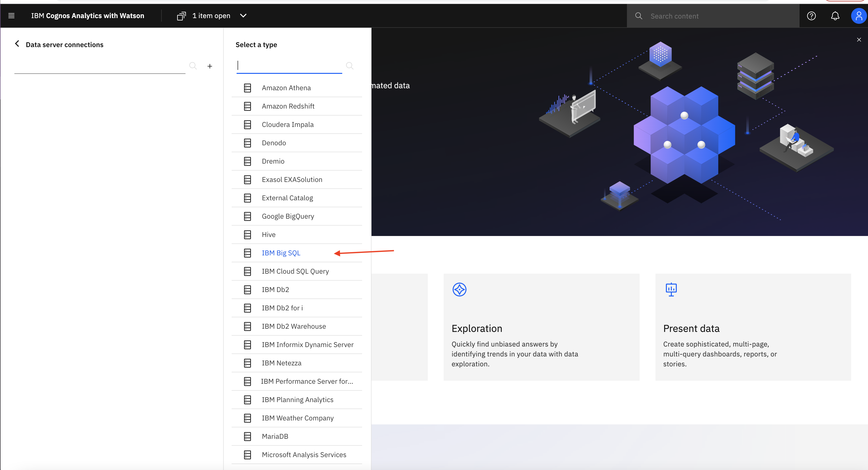The height and width of the screenshot is (470, 868).
Task: Pick Dremio as the connection type
Action: click(x=297, y=161)
